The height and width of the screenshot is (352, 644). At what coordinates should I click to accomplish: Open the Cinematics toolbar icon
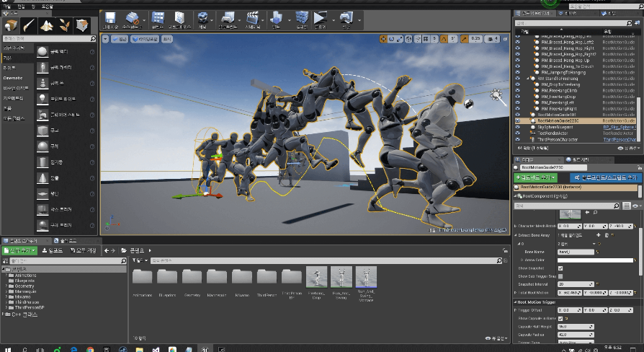tap(253, 19)
